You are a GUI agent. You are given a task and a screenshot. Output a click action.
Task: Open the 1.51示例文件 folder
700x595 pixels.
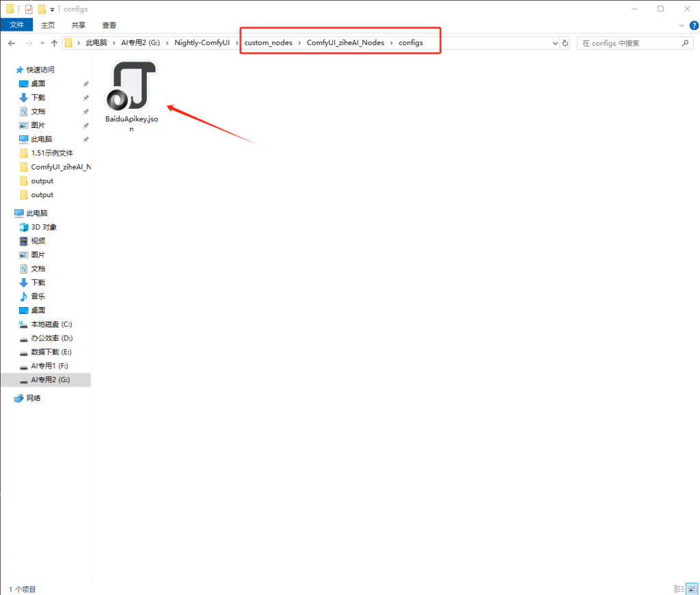click(x=52, y=153)
